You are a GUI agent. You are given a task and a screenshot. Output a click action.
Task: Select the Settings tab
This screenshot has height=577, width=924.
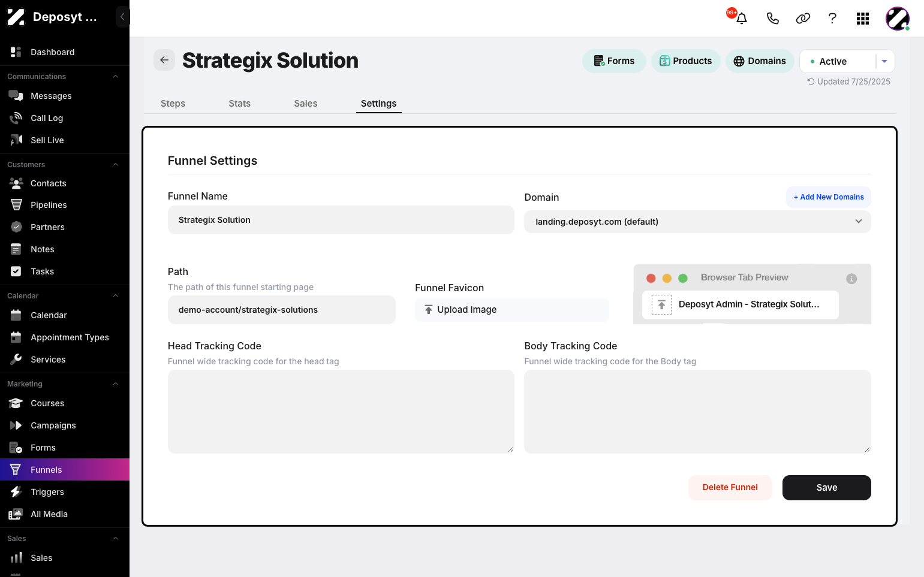378,104
